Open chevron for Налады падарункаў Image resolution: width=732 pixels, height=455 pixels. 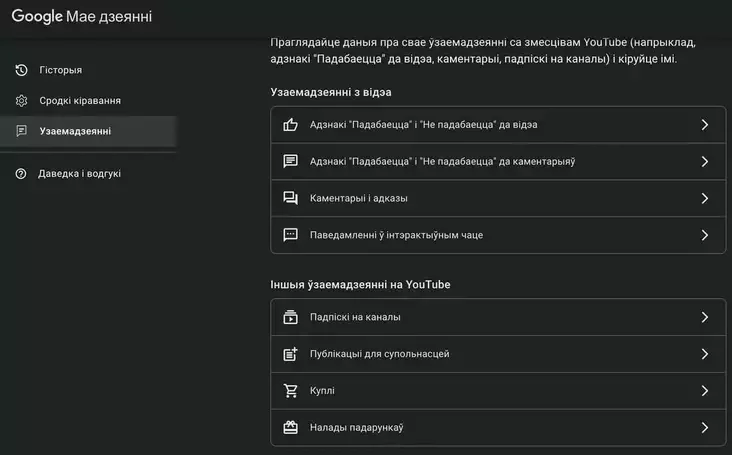tap(704, 427)
